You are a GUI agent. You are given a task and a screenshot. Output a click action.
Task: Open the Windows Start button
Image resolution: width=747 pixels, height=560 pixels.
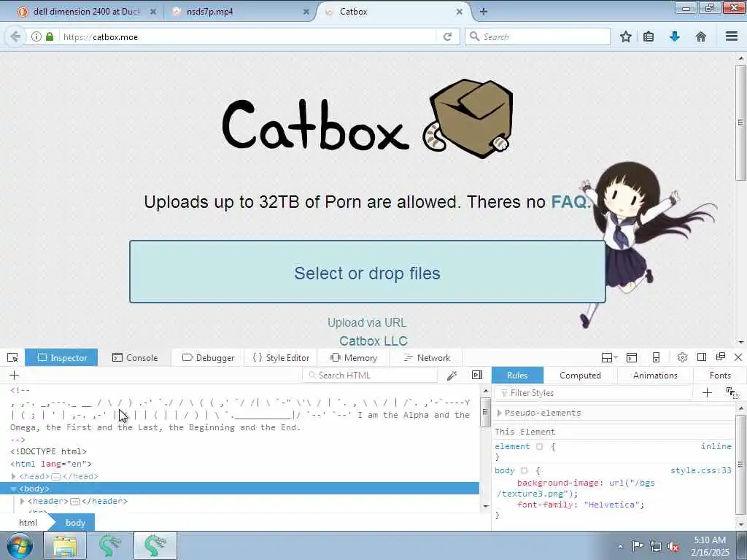coord(20,545)
